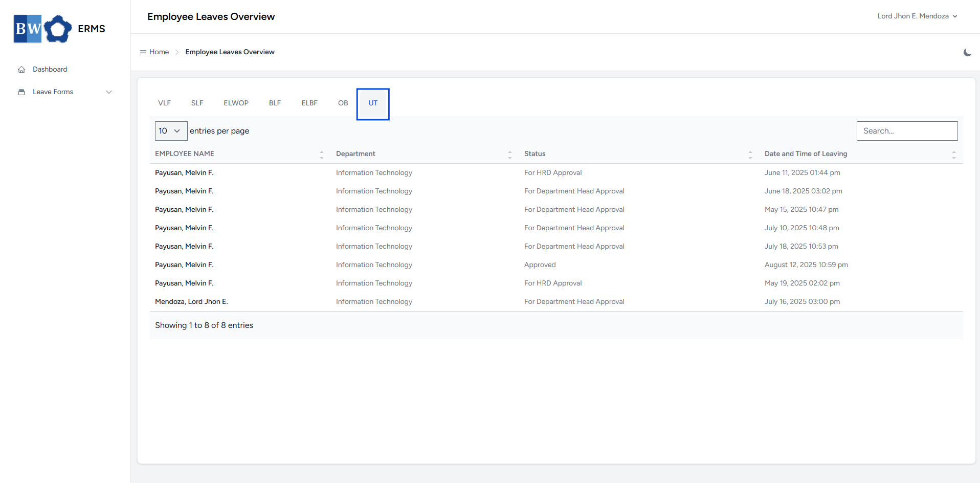Click Employee Leaves Overview breadcrumb
This screenshot has height=483, width=980.
pos(230,52)
